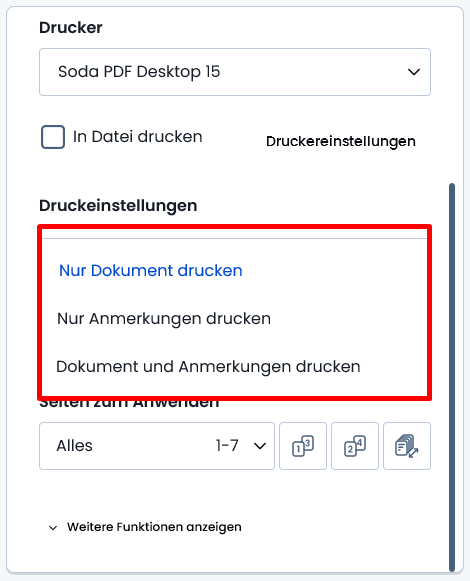This screenshot has width=470, height=581.
Task: Enable the In Datei drucken checkbox
Action: (x=53, y=137)
